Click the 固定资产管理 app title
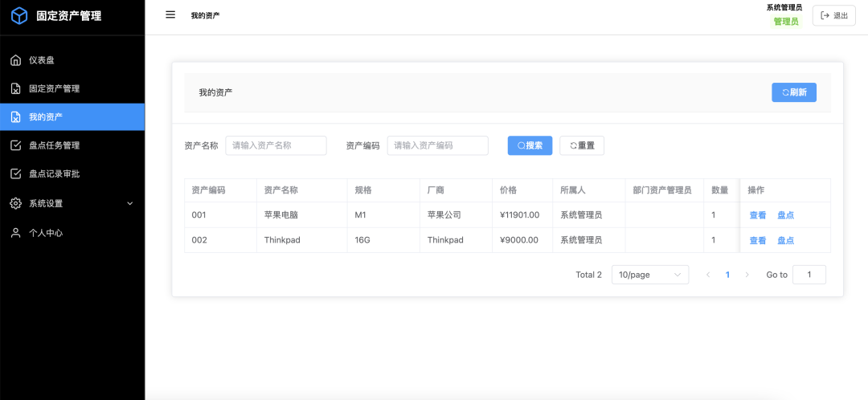868x400 pixels. coord(68,16)
